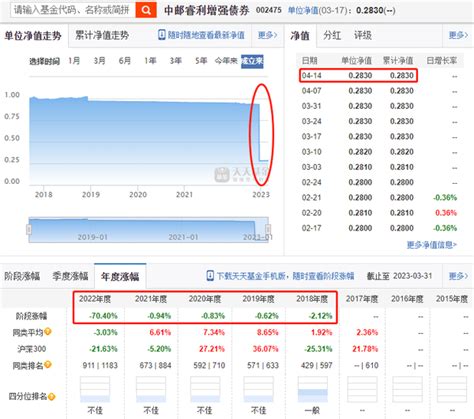Click the 2021年度 column header
The height and width of the screenshot is (419, 474).
click(x=151, y=299)
